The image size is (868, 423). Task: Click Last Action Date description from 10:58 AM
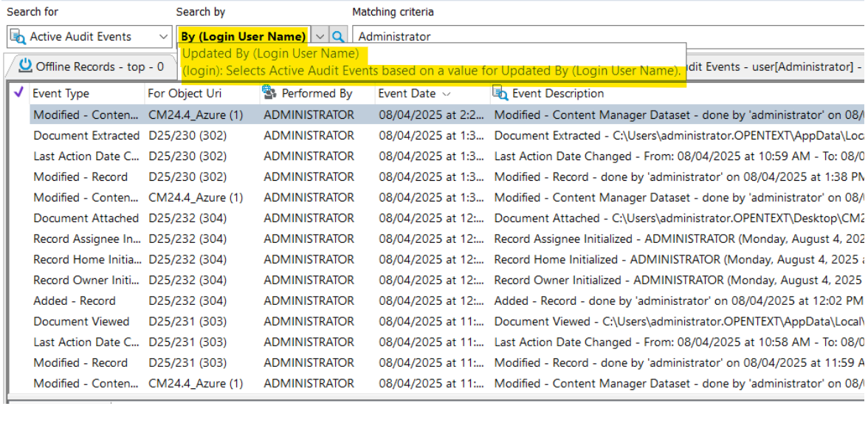(x=679, y=343)
